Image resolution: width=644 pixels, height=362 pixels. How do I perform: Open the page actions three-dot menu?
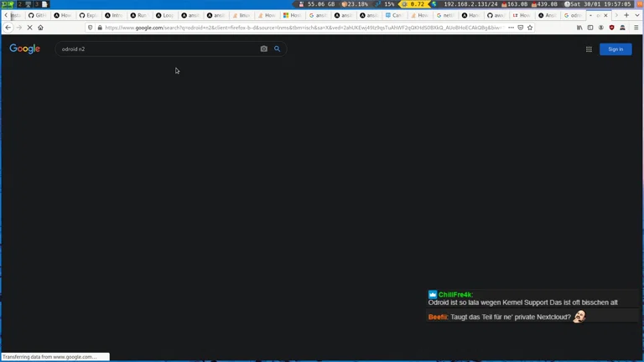coord(511,28)
